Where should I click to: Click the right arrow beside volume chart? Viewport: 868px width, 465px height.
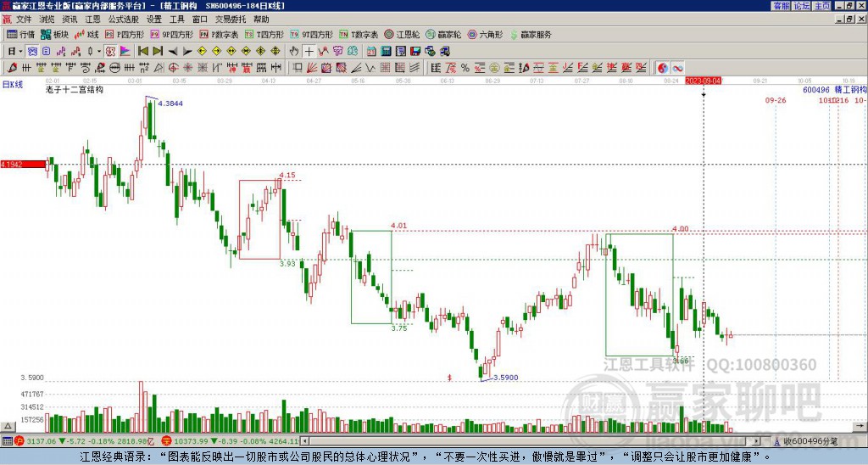click(x=860, y=426)
